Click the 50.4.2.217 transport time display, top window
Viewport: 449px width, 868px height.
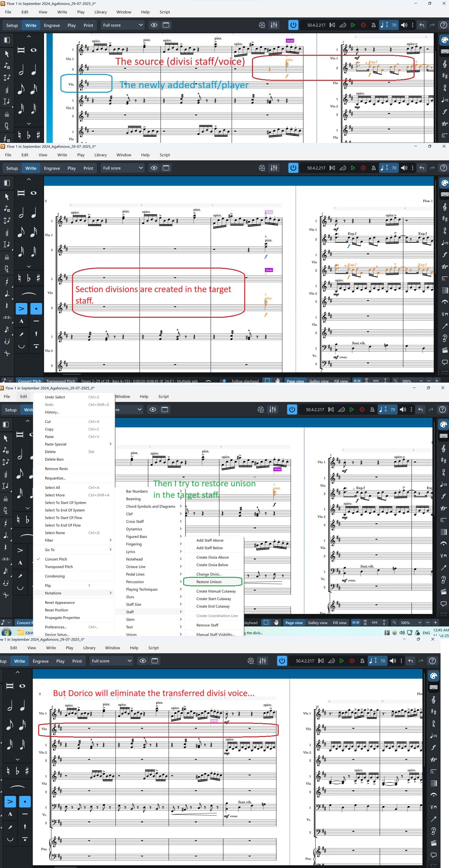pyautogui.click(x=316, y=25)
